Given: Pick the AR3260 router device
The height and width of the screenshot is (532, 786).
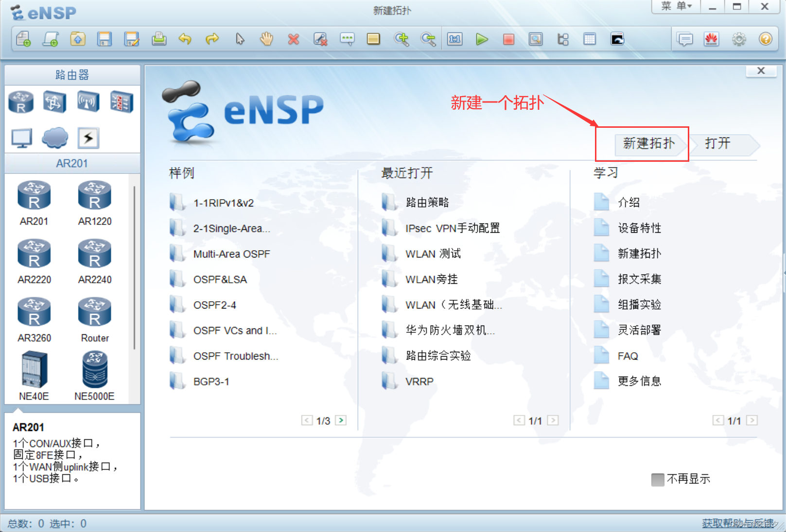Looking at the screenshot, I should click(x=34, y=320).
